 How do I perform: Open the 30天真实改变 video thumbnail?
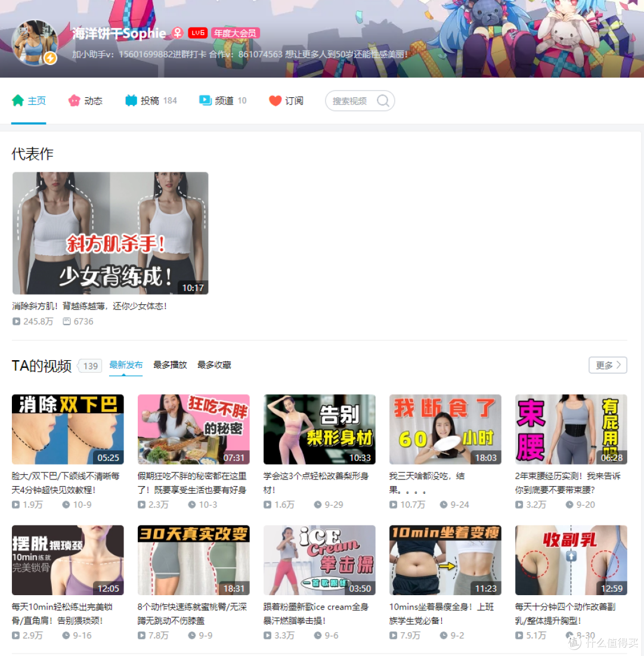(x=194, y=560)
